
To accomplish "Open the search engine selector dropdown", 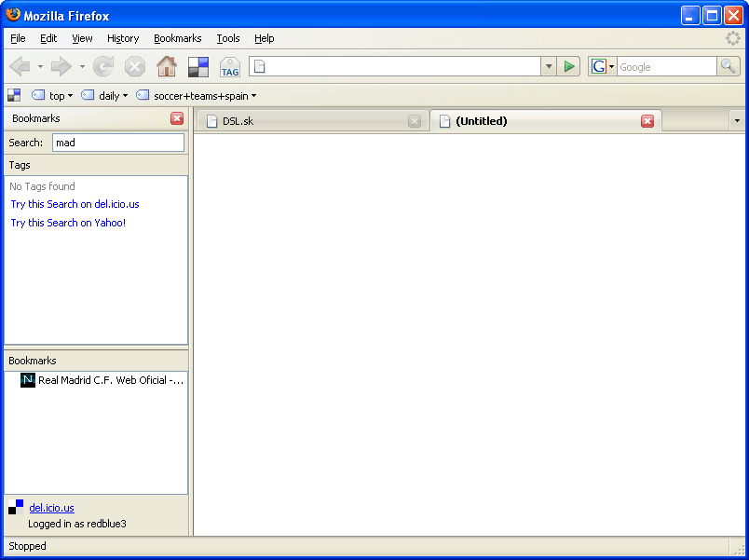I will (x=611, y=66).
